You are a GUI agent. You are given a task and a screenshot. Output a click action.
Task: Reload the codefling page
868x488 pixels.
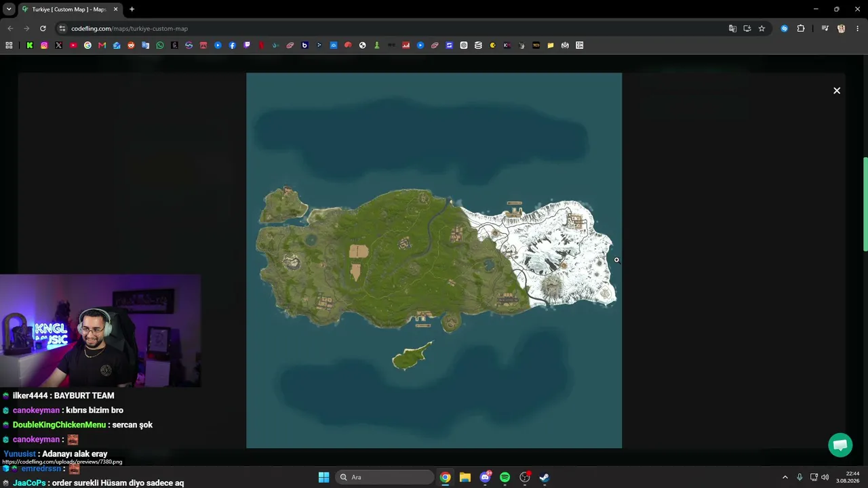coord(43,28)
